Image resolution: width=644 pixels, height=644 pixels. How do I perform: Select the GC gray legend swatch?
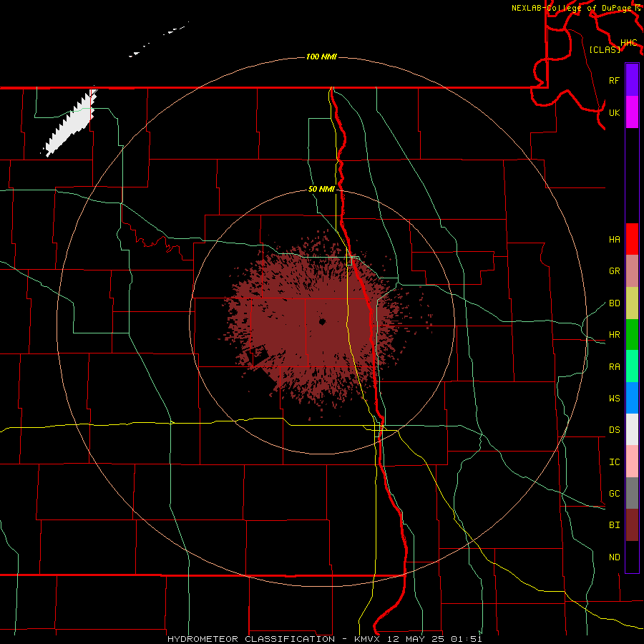(632, 493)
